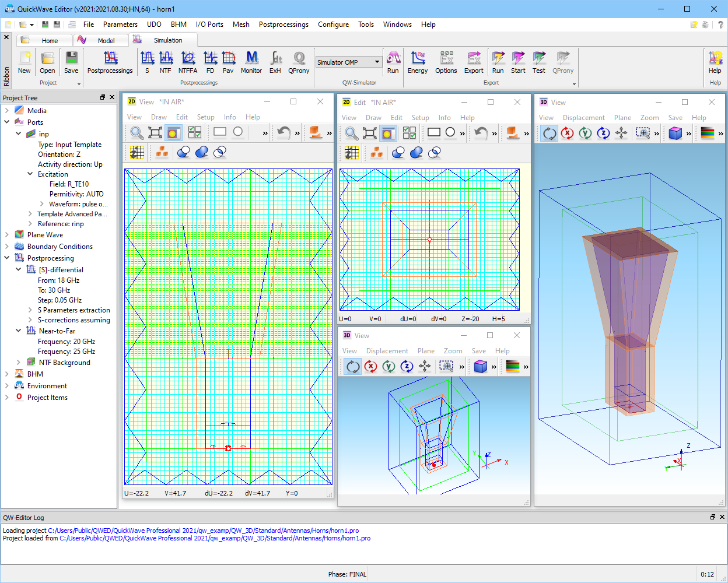Open the File menu
728x583 pixels.
[x=89, y=24]
